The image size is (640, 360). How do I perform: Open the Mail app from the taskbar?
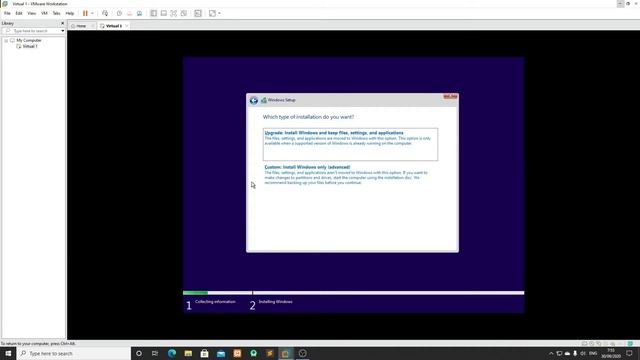point(221,353)
